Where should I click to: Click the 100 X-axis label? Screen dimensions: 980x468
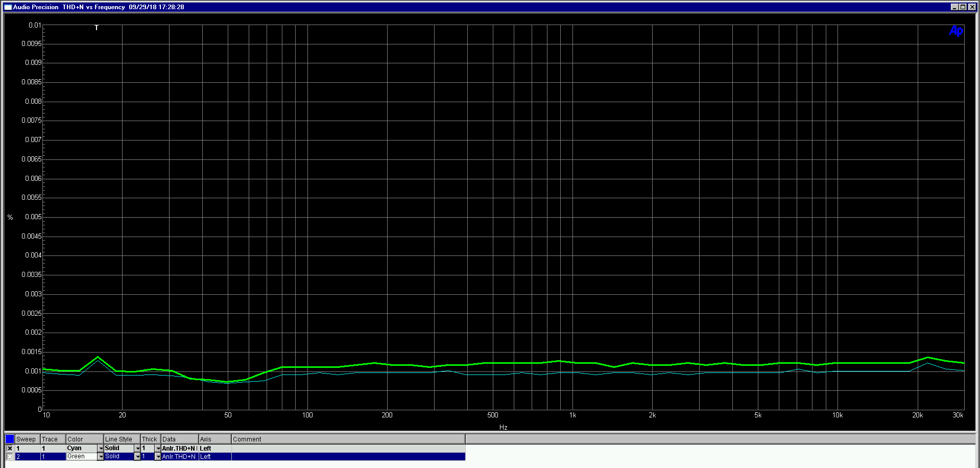307,415
